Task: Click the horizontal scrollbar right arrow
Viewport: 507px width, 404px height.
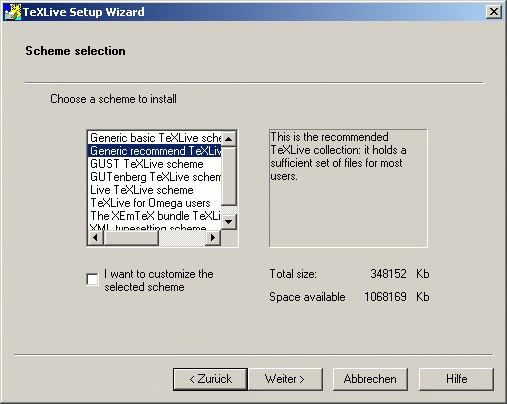Action: coord(213,238)
